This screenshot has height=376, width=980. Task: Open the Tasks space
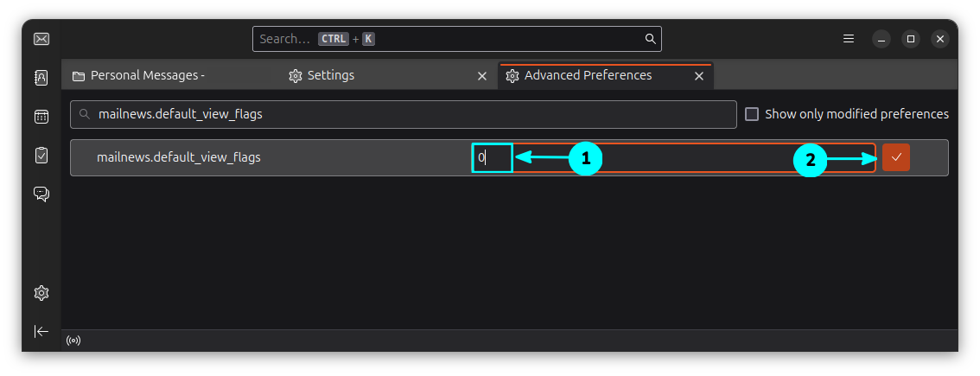tap(41, 156)
